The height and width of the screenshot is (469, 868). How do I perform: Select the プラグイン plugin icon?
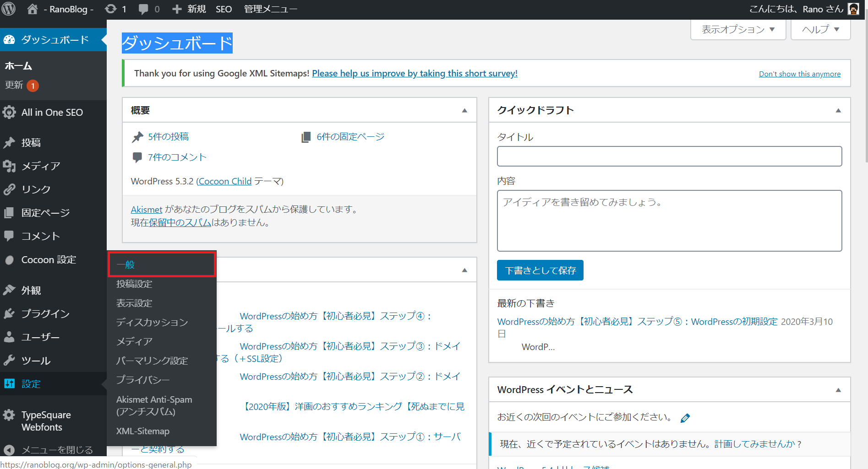(10, 313)
